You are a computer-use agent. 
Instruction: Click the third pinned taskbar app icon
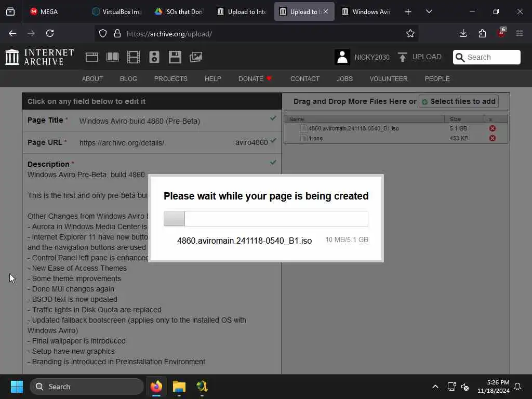(x=202, y=387)
